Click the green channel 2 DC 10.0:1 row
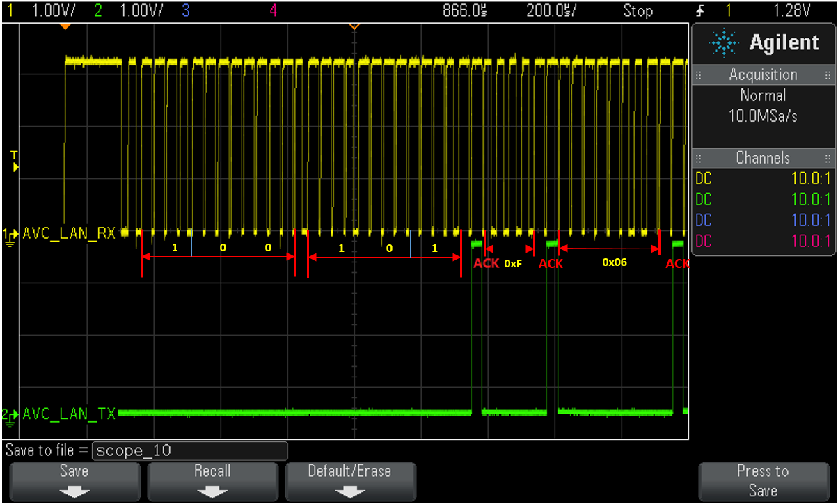 (x=764, y=200)
